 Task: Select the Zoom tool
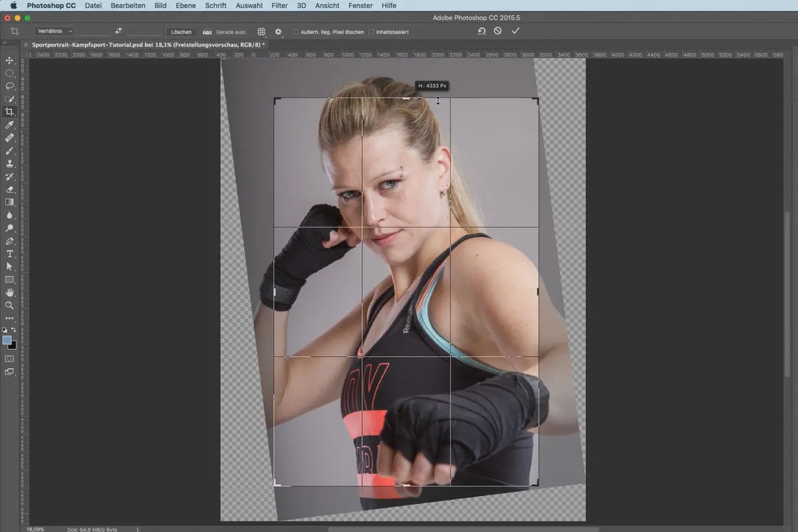[9, 305]
